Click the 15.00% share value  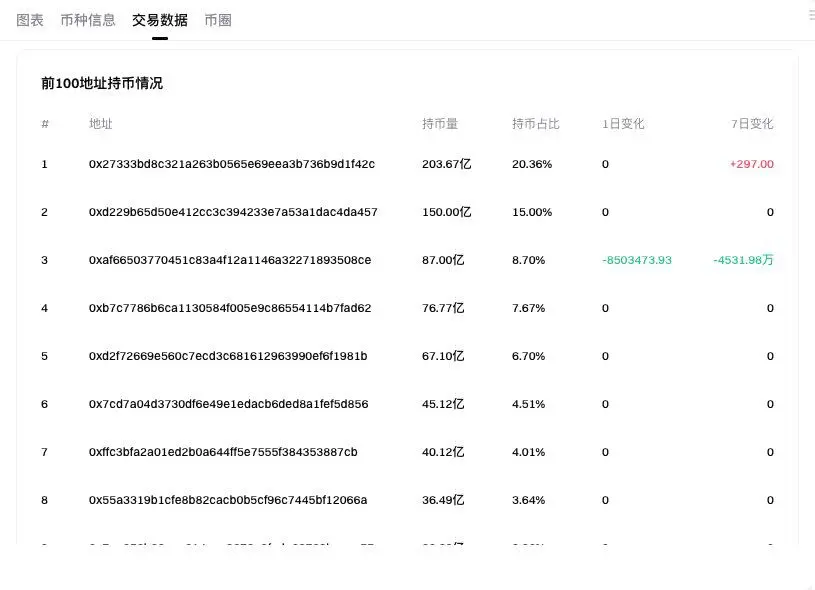(532, 212)
